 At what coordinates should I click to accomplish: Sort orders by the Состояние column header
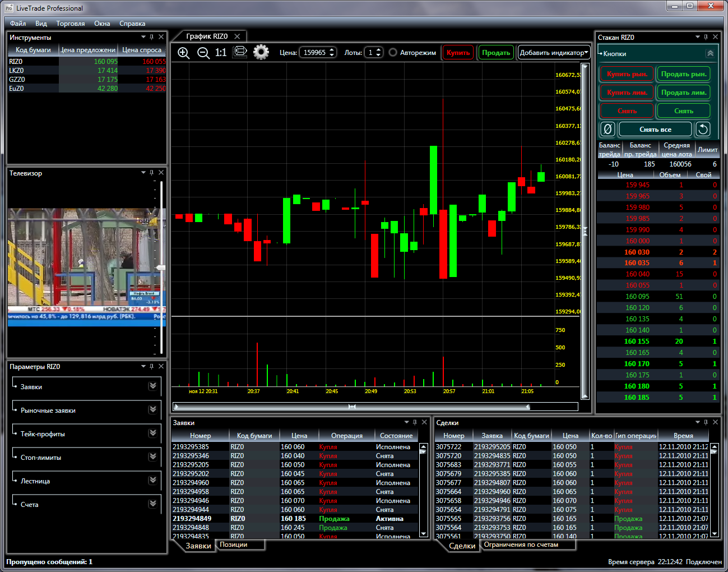pyautogui.click(x=396, y=436)
